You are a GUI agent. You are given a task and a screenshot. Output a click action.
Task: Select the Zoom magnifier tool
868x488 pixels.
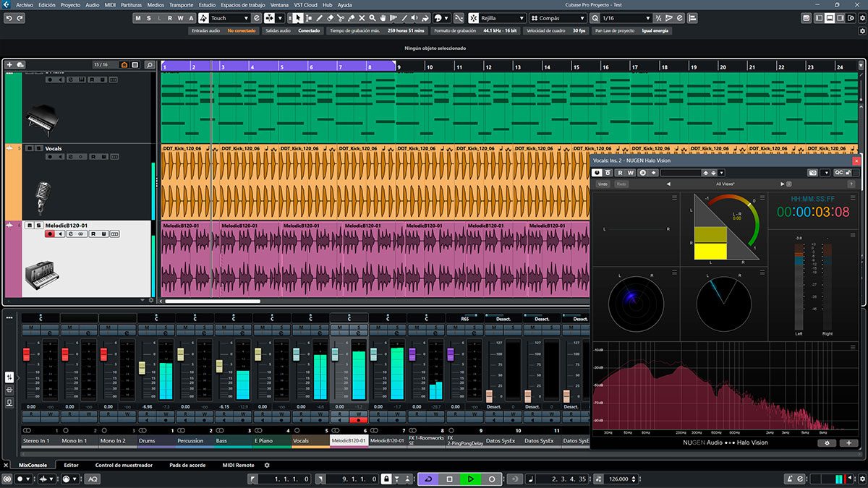click(x=373, y=18)
